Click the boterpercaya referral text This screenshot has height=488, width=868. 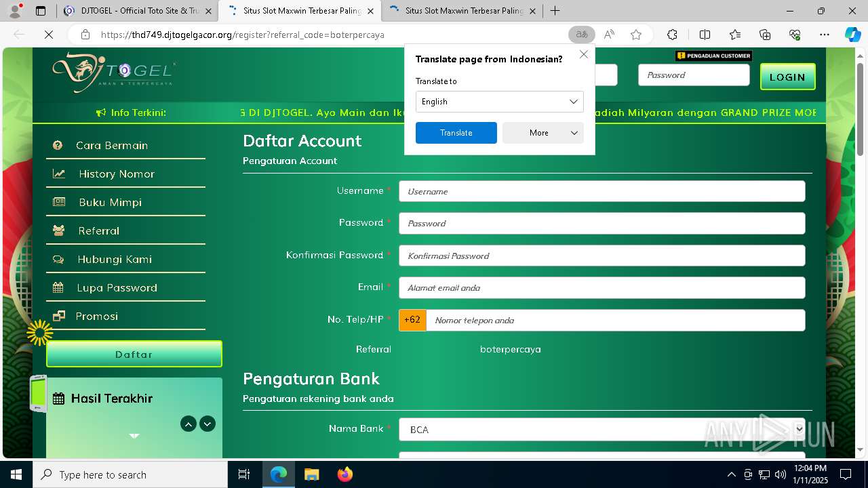[x=511, y=350]
